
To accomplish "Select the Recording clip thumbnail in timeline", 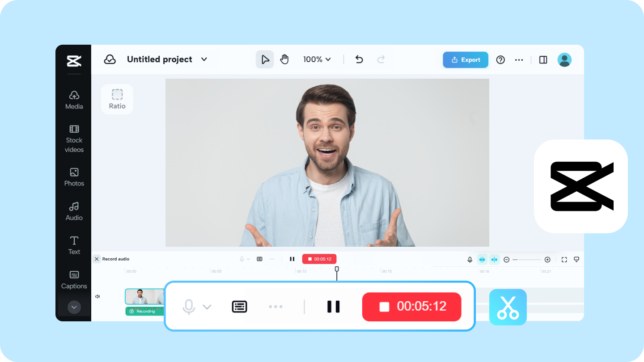I will 144,296.
